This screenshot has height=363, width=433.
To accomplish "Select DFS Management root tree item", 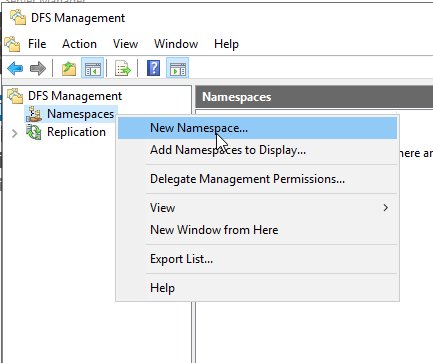I will point(75,96).
